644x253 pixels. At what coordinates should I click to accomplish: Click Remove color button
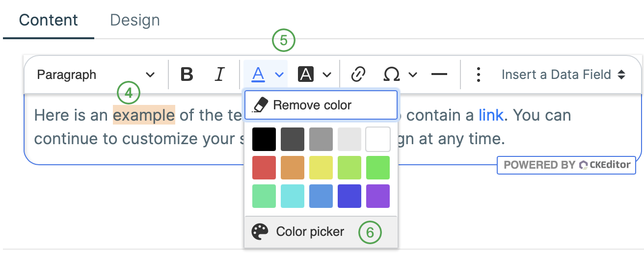321,105
